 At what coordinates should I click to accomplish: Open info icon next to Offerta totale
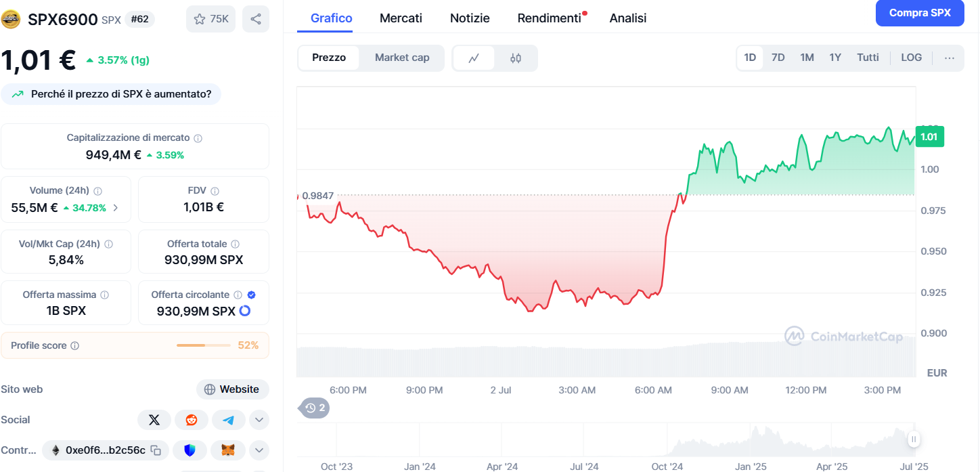(235, 244)
